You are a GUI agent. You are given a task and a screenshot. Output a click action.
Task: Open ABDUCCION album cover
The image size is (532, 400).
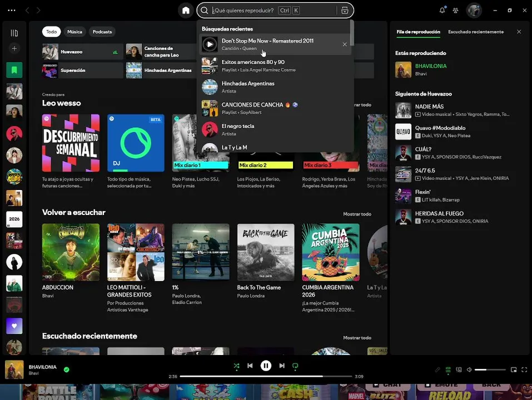(x=71, y=252)
